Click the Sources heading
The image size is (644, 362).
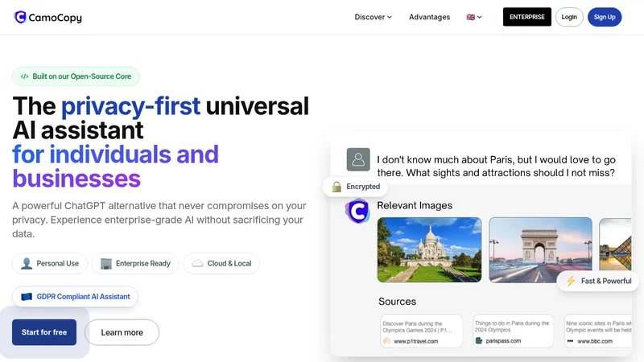(x=397, y=302)
